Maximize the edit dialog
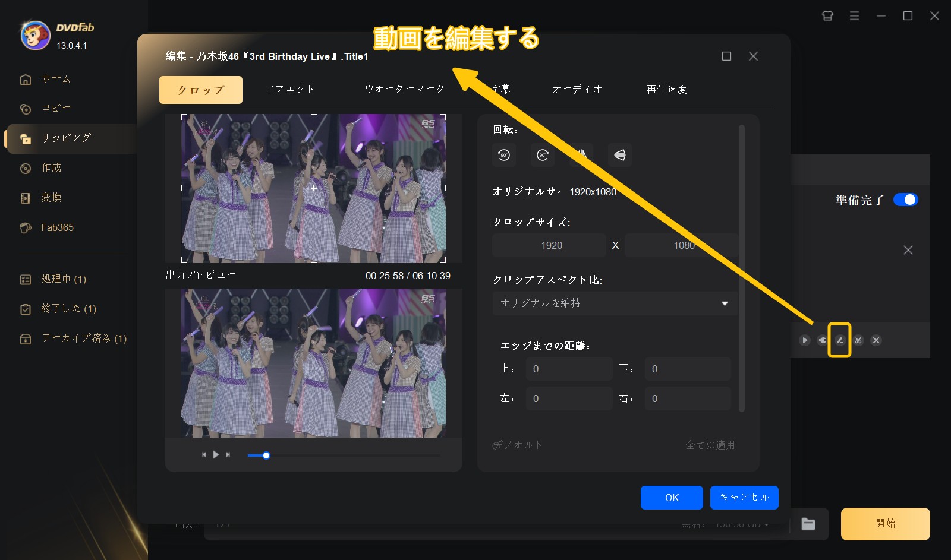The width and height of the screenshot is (951, 560). (726, 56)
